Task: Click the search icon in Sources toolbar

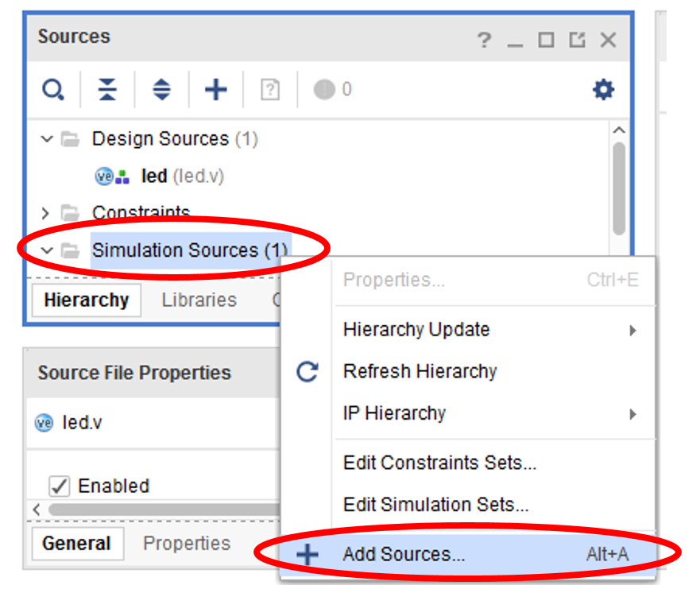Action: click(52, 90)
